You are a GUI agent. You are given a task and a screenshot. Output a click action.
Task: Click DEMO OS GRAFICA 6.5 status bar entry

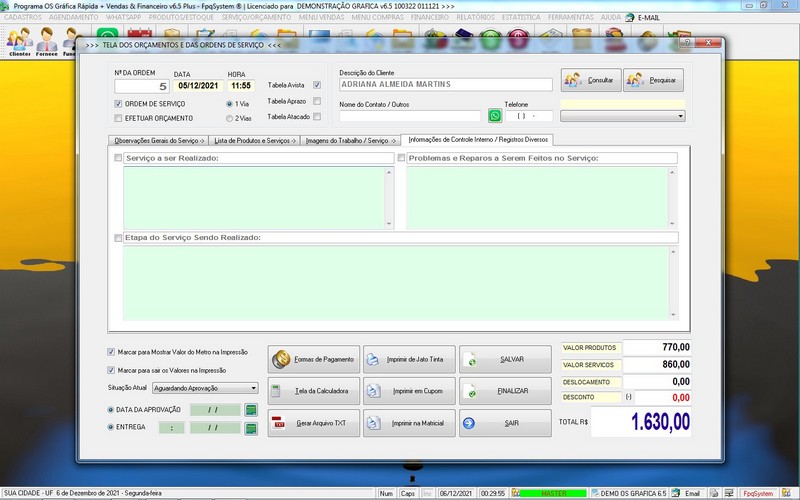point(629,493)
